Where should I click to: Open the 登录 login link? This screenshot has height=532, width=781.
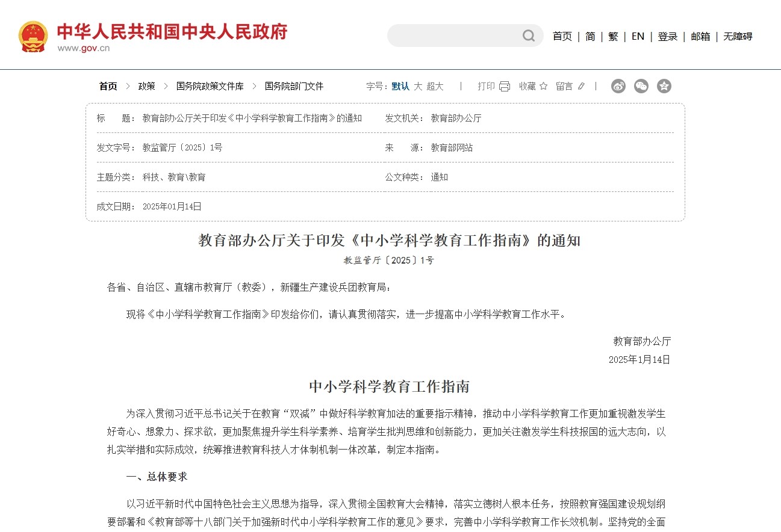tap(667, 36)
